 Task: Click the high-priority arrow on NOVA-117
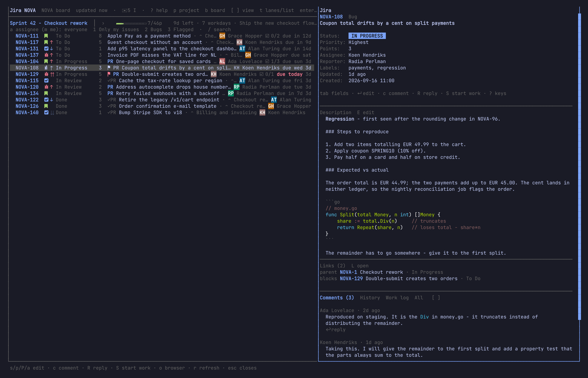pos(51,42)
